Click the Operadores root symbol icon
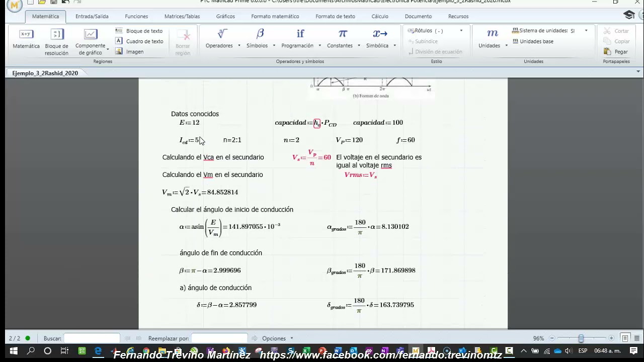This screenshot has width=644, height=362. click(222, 34)
